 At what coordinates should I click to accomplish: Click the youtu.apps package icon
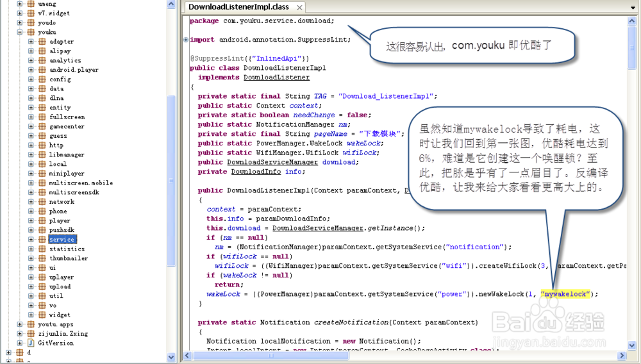[x=31, y=324]
